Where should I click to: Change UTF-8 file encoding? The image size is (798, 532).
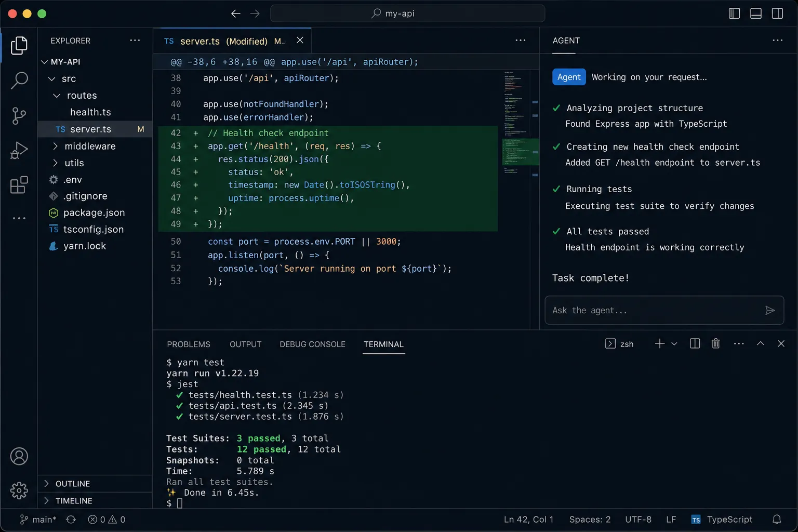[638, 520]
